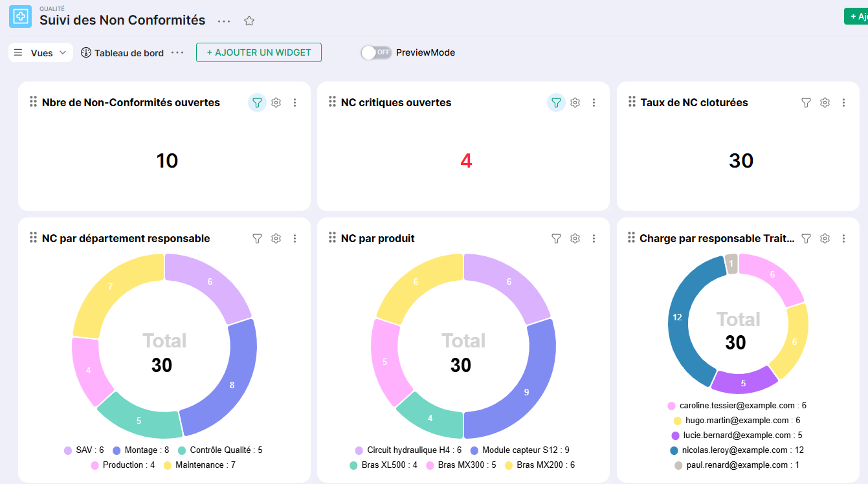Click the Qualité app icon beside the title
The width and height of the screenshot is (868, 484).
[20, 16]
